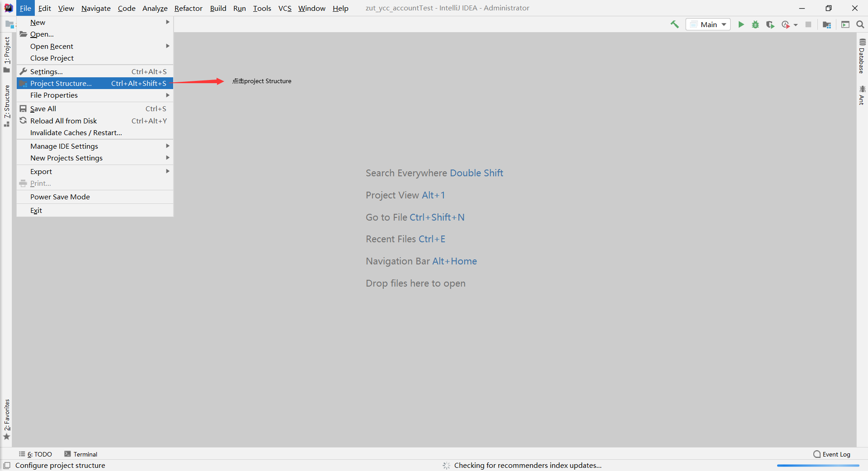Choose Save All
Screen dimensions: 868x471
click(x=95, y=108)
